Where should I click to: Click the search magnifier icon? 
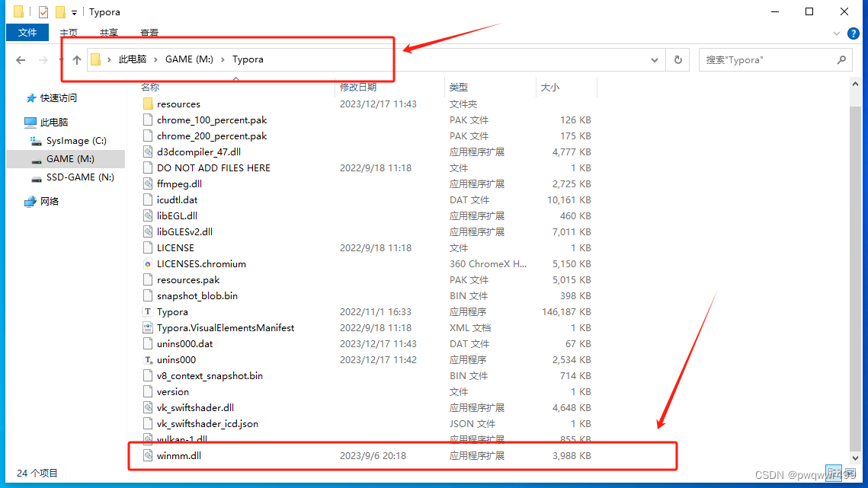[x=841, y=59]
